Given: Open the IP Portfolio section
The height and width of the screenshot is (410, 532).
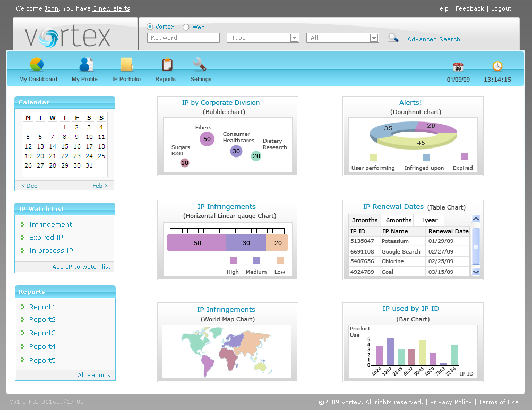Looking at the screenshot, I should (x=126, y=69).
